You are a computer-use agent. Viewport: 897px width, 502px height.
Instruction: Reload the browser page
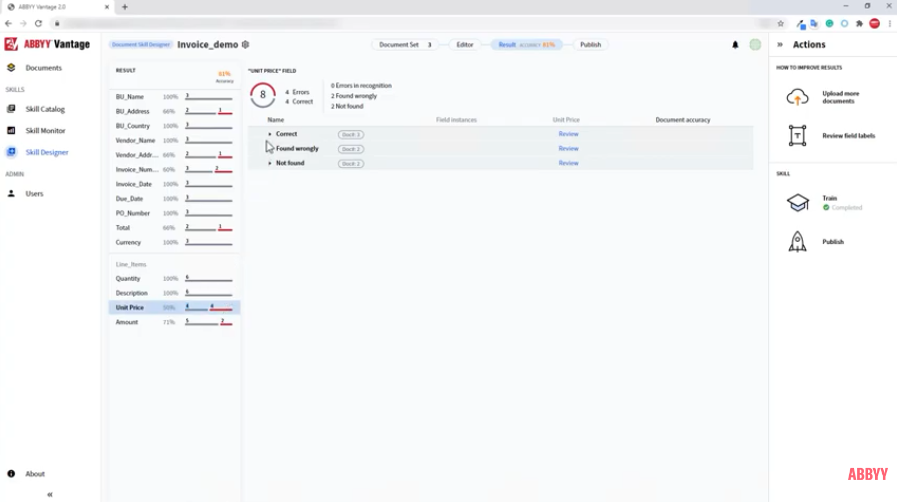pos(38,23)
